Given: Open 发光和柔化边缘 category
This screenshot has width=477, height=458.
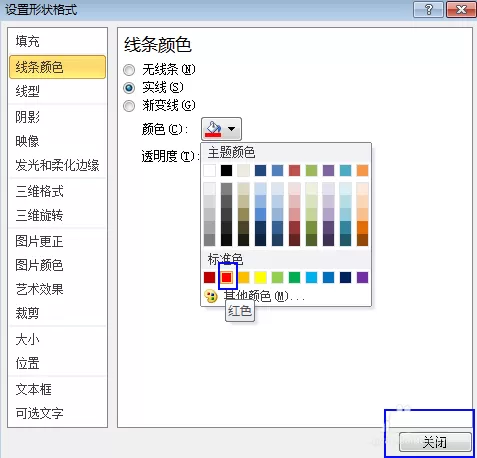Looking at the screenshot, I should (57, 165).
